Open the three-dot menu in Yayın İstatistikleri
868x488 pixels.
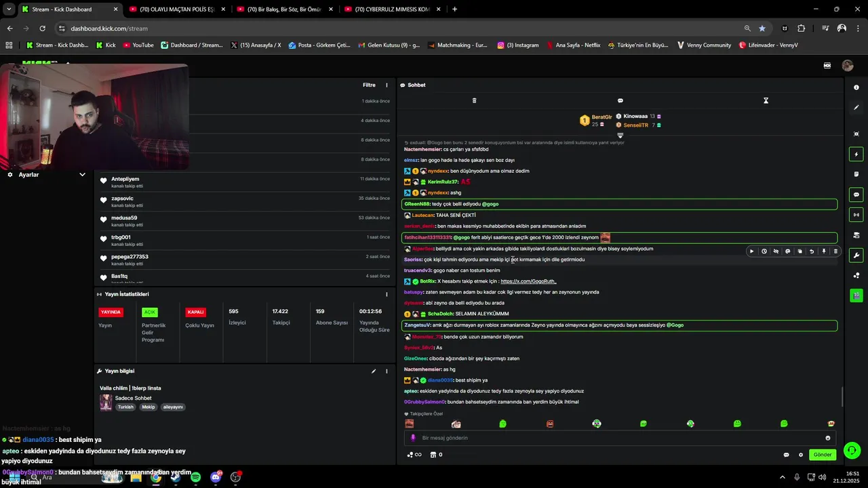pyautogui.click(x=387, y=295)
